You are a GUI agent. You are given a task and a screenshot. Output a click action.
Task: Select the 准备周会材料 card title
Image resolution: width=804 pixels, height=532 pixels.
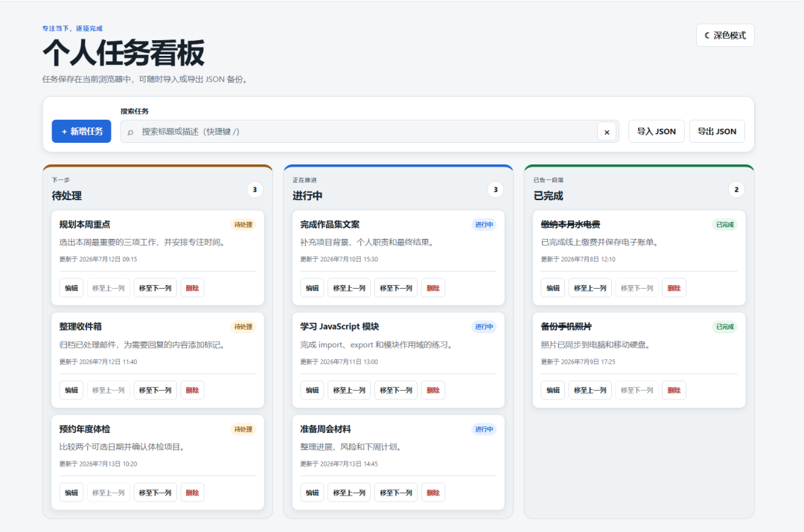click(x=325, y=429)
